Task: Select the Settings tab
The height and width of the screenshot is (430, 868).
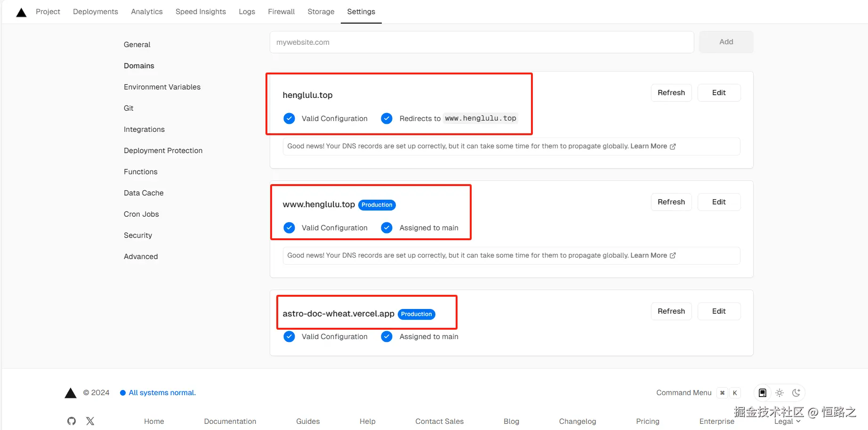Action: click(361, 12)
